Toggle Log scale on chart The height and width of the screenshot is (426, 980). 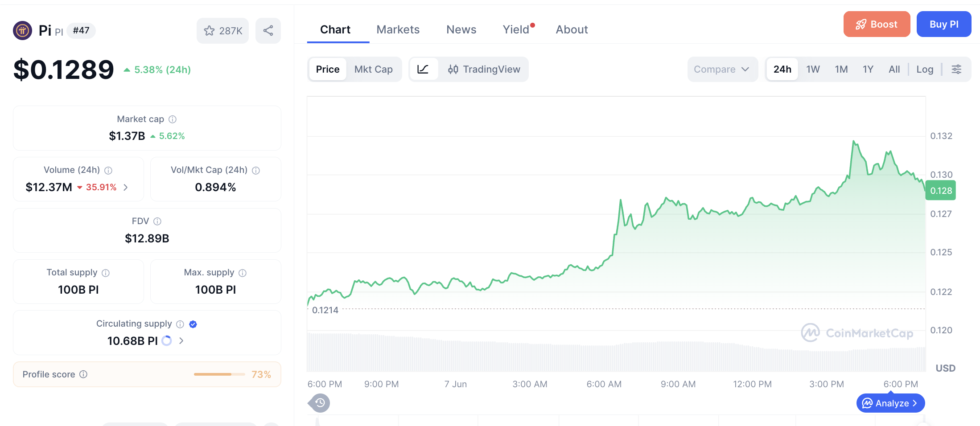925,69
